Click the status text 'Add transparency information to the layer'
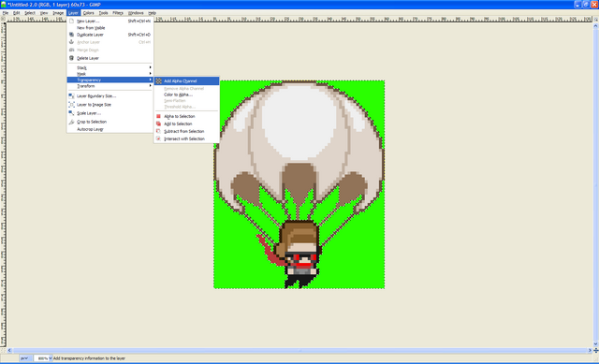599x364 pixels. click(89, 358)
